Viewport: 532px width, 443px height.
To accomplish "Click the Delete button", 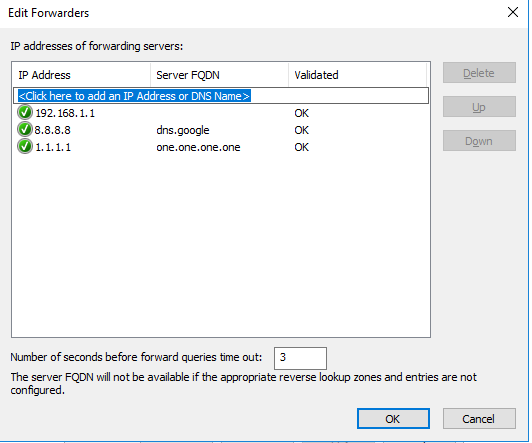I will coord(479,73).
